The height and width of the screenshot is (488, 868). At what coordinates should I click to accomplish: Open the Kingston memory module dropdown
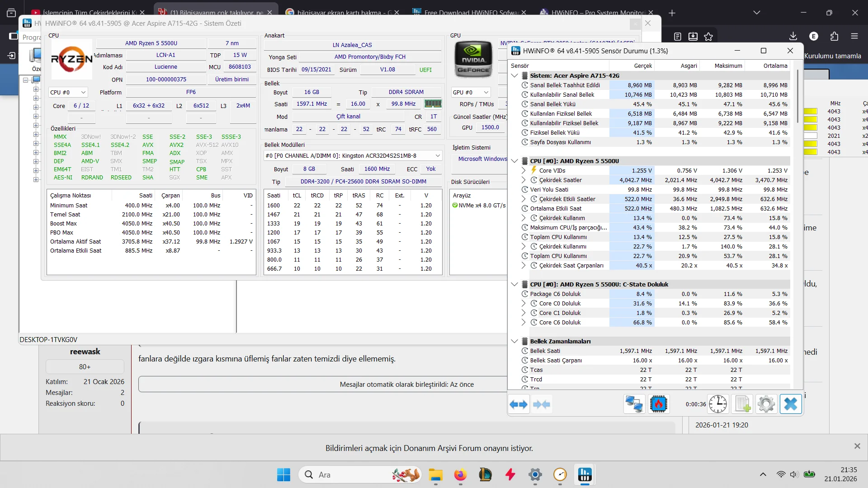pyautogui.click(x=353, y=155)
